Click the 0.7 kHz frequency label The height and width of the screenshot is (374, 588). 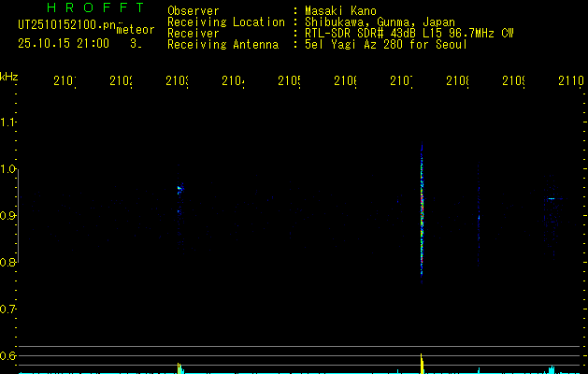[x=7, y=309]
